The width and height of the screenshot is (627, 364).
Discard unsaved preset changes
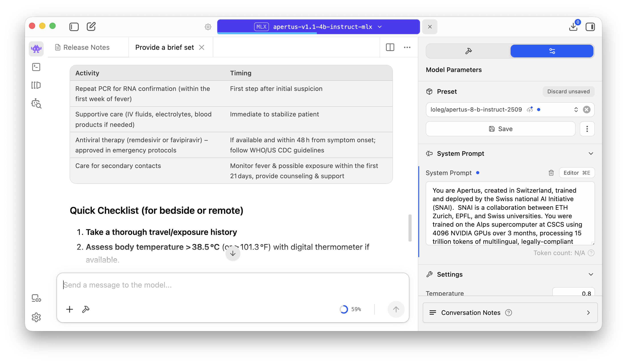point(568,91)
